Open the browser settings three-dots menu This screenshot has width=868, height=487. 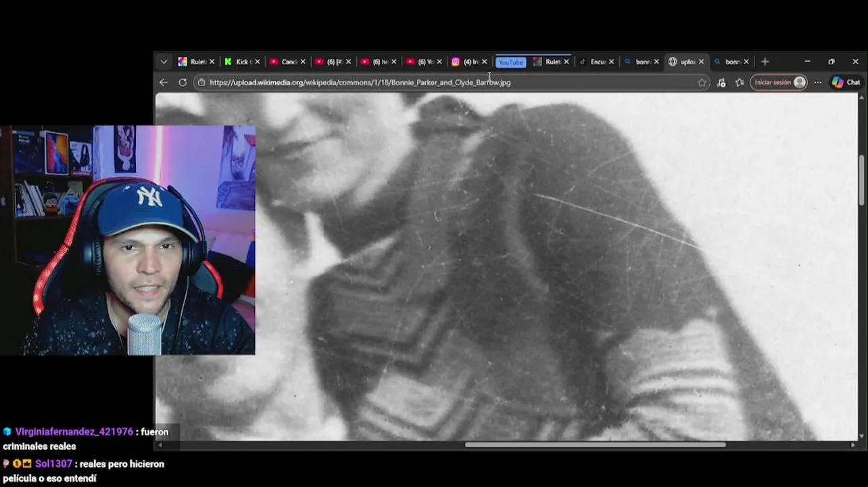pyautogui.click(x=818, y=83)
